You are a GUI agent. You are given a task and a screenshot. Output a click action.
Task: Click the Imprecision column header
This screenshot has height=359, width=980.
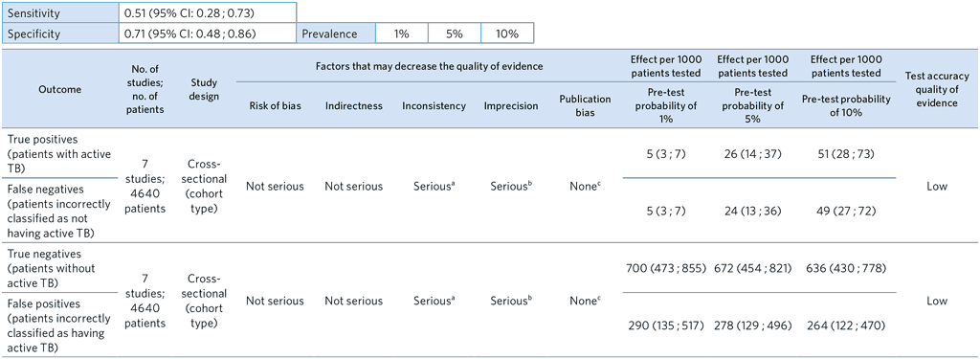pyautogui.click(x=511, y=105)
